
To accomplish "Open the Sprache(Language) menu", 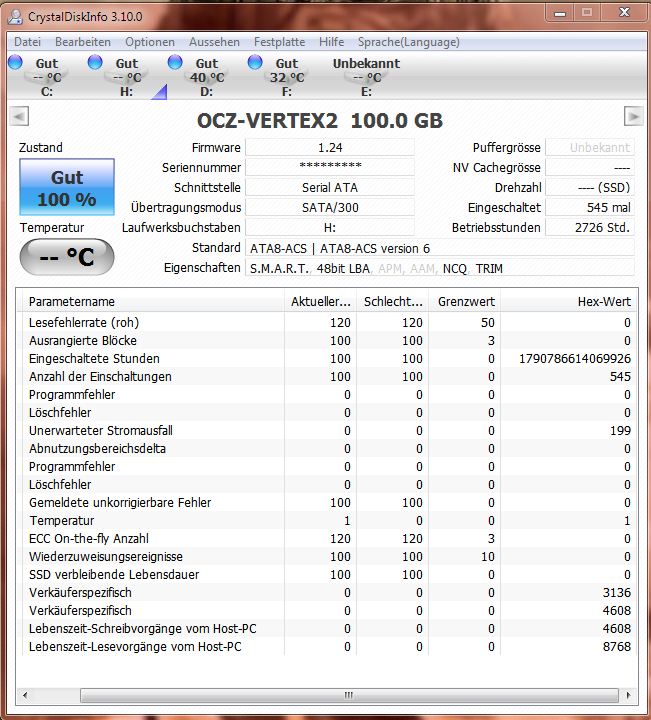I will coord(409,42).
